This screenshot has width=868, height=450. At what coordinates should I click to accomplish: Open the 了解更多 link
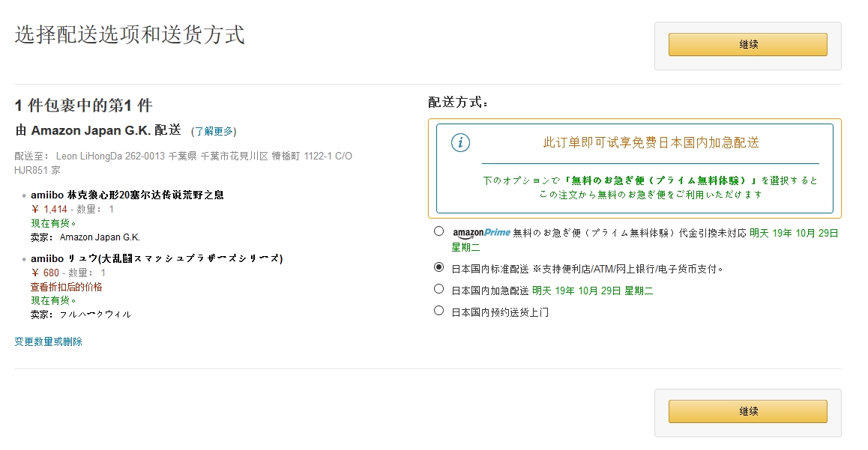214,131
